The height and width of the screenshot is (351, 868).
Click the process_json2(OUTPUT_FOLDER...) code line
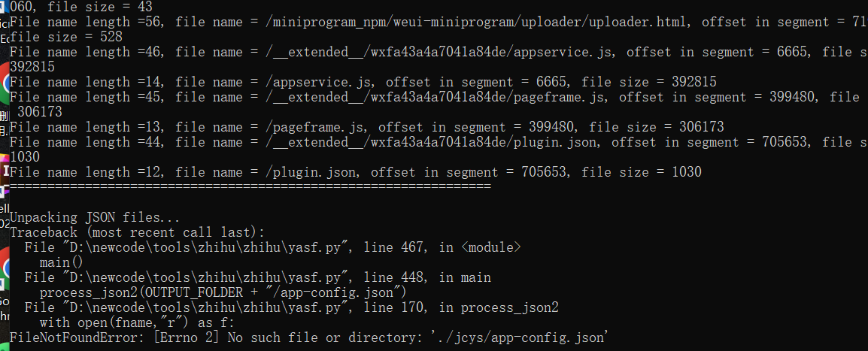tap(223, 292)
